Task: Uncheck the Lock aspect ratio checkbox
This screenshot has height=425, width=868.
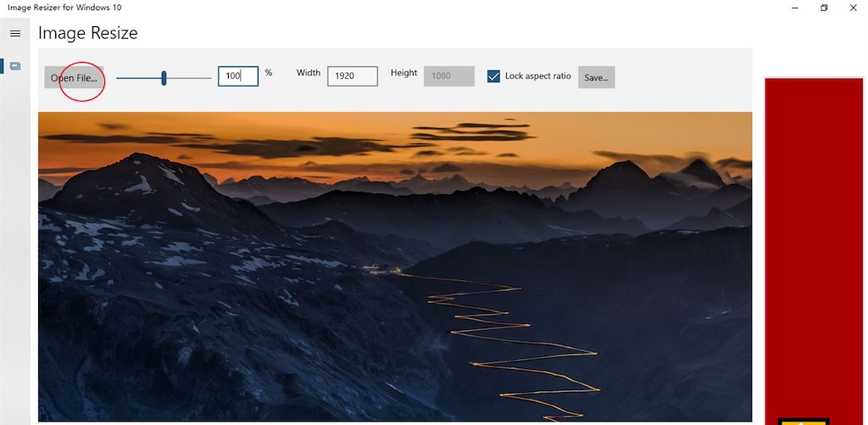Action: [x=493, y=76]
